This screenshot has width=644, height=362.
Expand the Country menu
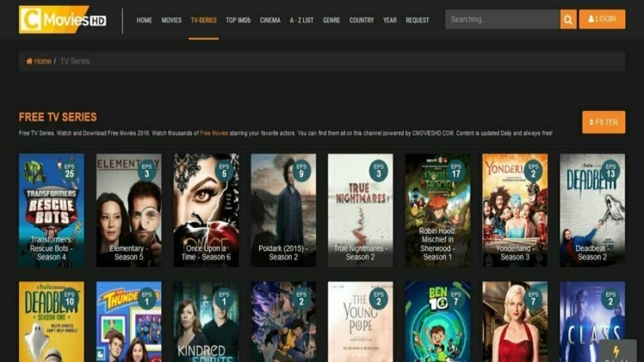tap(362, 20)
